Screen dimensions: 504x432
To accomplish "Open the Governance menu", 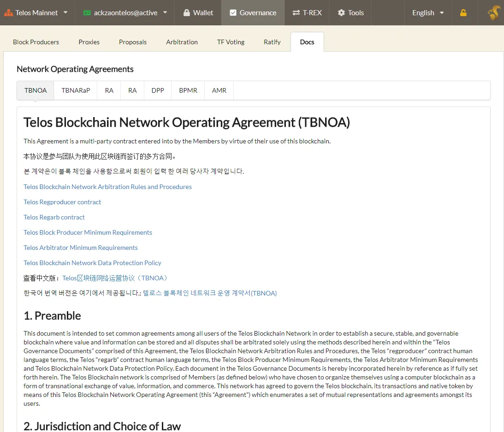I will tap(253, 13).
